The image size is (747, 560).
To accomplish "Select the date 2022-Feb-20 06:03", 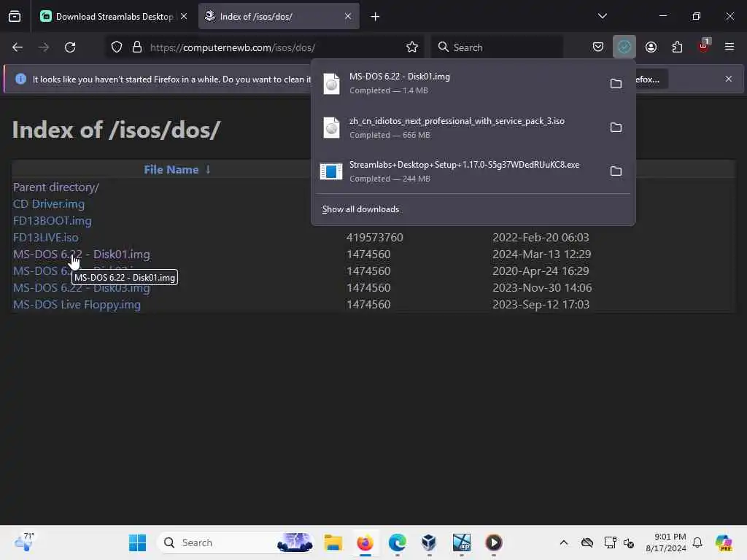I will click(541, 238).
